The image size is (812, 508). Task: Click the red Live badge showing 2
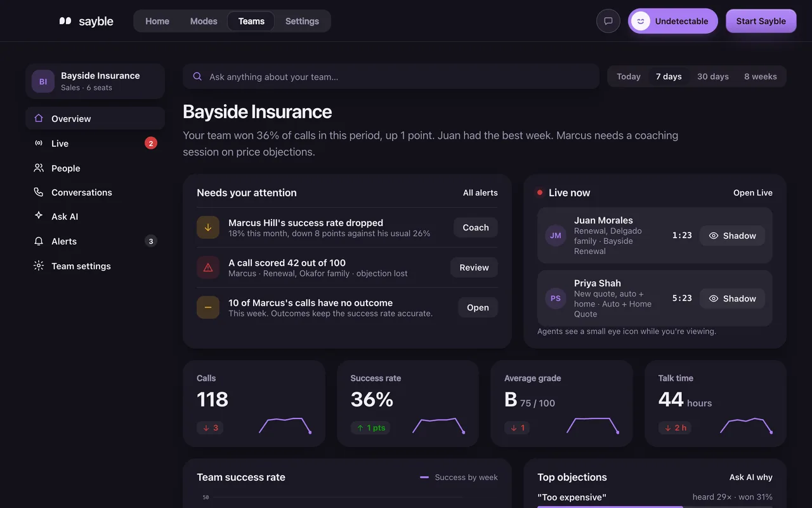coord(151,143)
